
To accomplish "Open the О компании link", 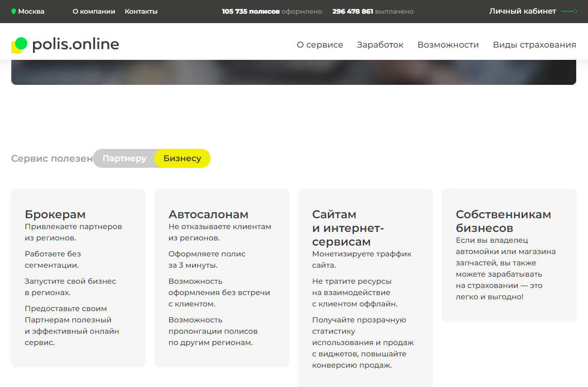I will point(94,11).
